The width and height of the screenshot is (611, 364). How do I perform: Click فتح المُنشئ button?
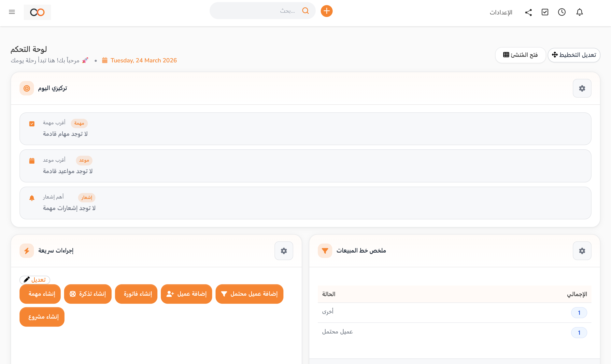[520, 55]
